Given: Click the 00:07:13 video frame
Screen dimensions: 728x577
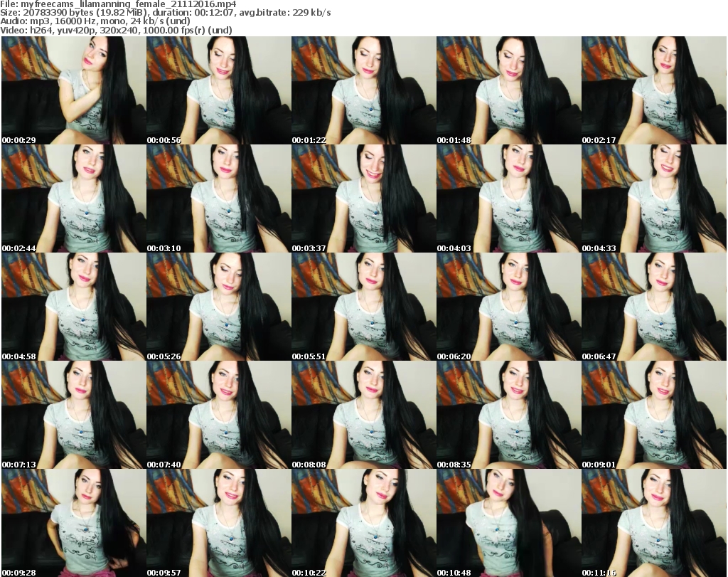Looking at the screenshot, I should (74, 415).
